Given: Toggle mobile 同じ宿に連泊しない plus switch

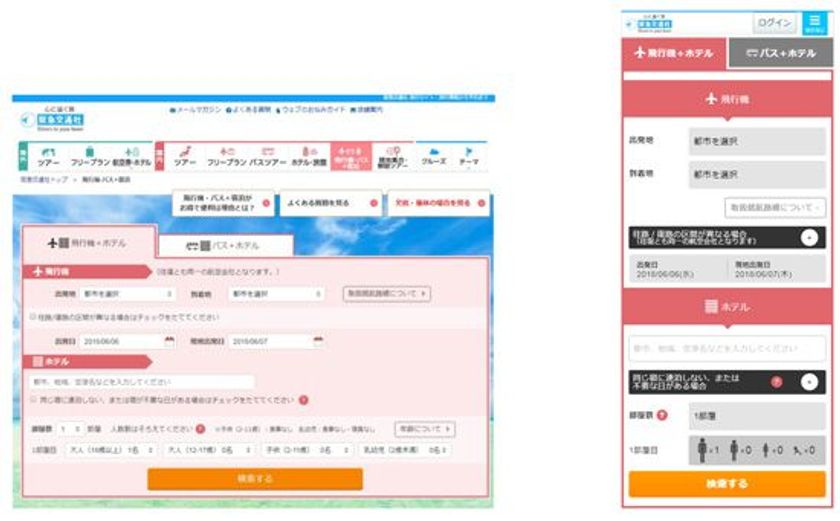Looking at the screenshot, I should 809,382.
